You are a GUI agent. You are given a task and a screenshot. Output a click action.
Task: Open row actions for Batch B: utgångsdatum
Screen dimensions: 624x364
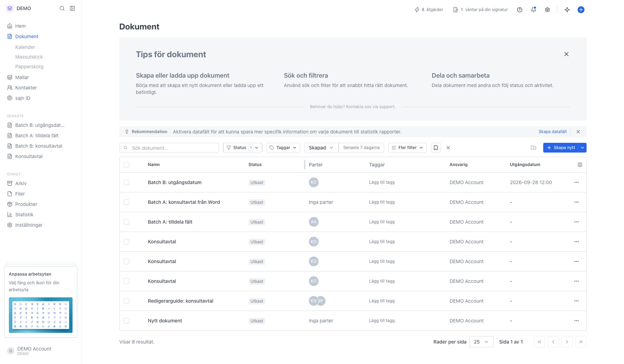click(x=577, y=182)
